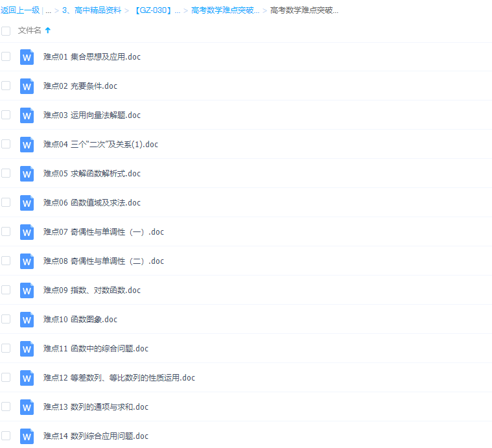The height and width of the screenshot is (448, 492).
Task: Click the Word icon beside 难点14 数列综合应用问题.doc
Action: click(27, 436)
